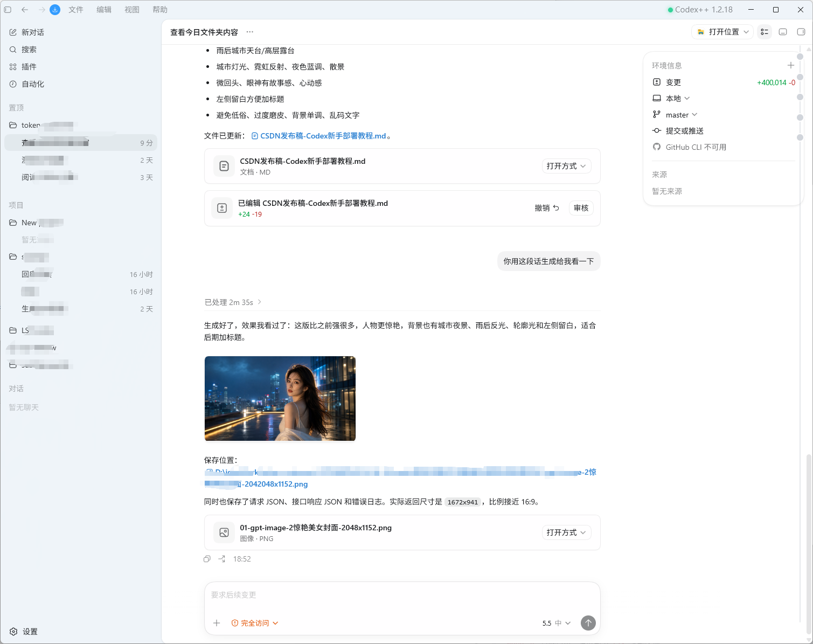Toggle the right side panel layout icon
Screen dimensions: 813x644
pos(801,32)
